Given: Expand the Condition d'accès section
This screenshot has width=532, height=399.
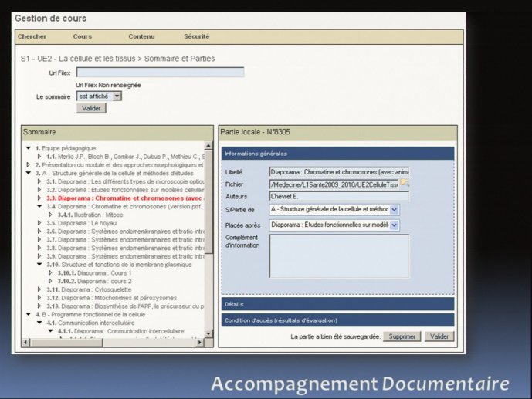Looking at the screenshot, I should pyautogui.click(x=337, y=320).
